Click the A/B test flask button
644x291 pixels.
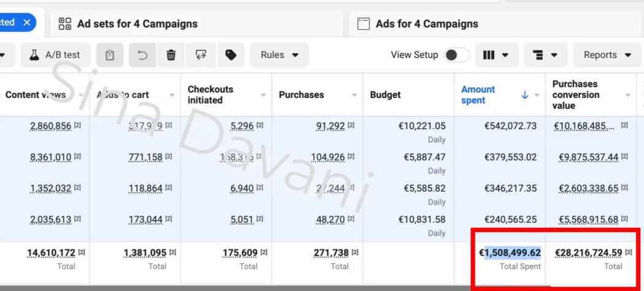pyautogui.click(x=55, y=55)
